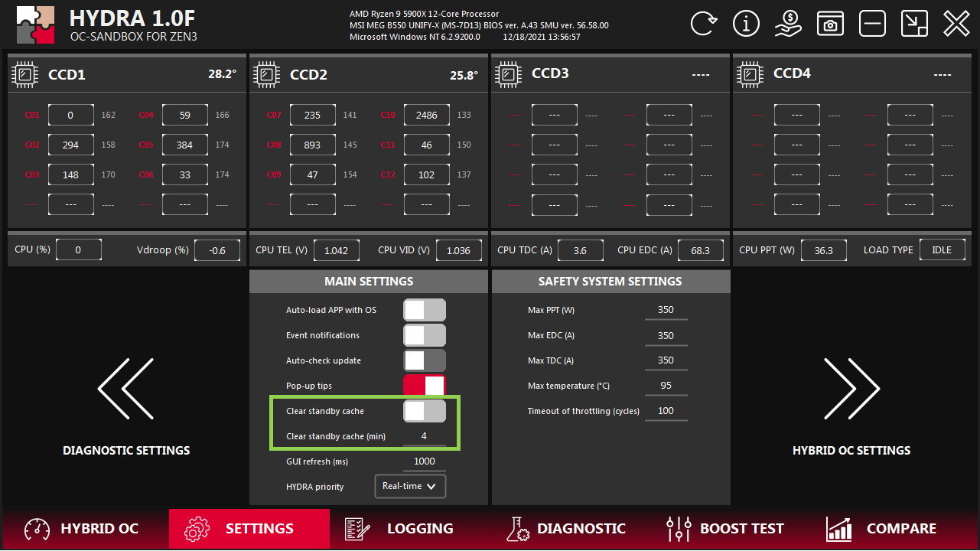Click the CPU EDC (A) value box
The height and width of the screenshot is (551, 980).
coord(700,250)
